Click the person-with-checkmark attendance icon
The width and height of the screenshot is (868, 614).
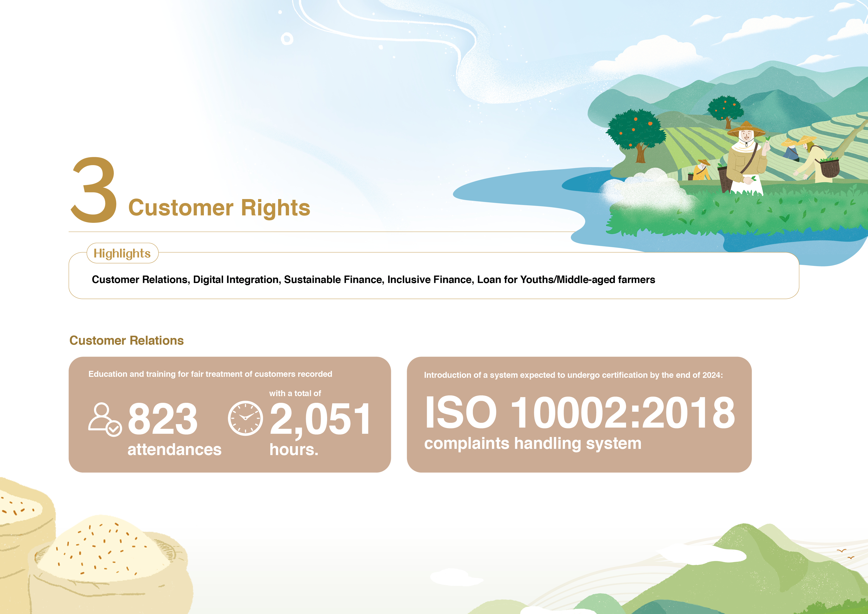pyautogui.click(x=105, y=420)
